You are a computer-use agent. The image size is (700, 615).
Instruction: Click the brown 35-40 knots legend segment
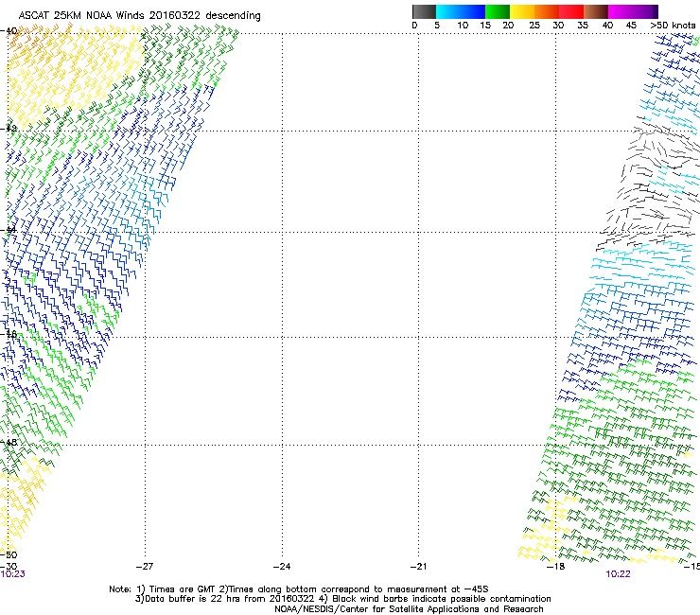[x=596, y=11]
